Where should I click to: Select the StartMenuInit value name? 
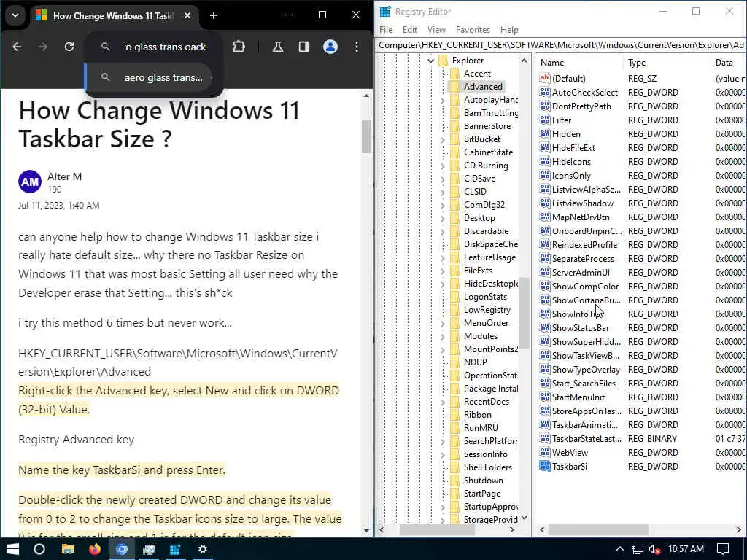578,397
